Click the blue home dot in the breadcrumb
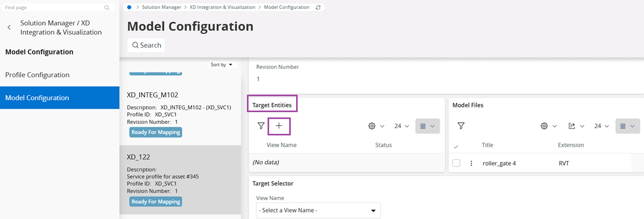644x219 pixels. [130, 7]
